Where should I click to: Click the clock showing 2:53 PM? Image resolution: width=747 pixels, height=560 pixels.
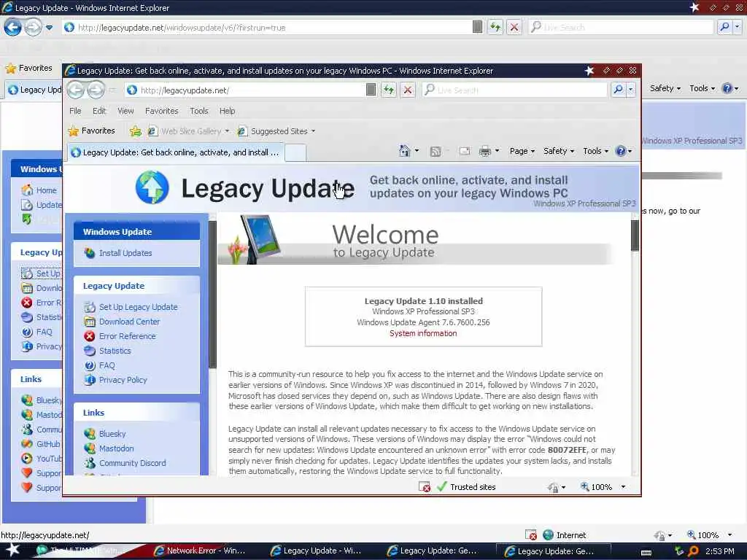pos(720,551)
